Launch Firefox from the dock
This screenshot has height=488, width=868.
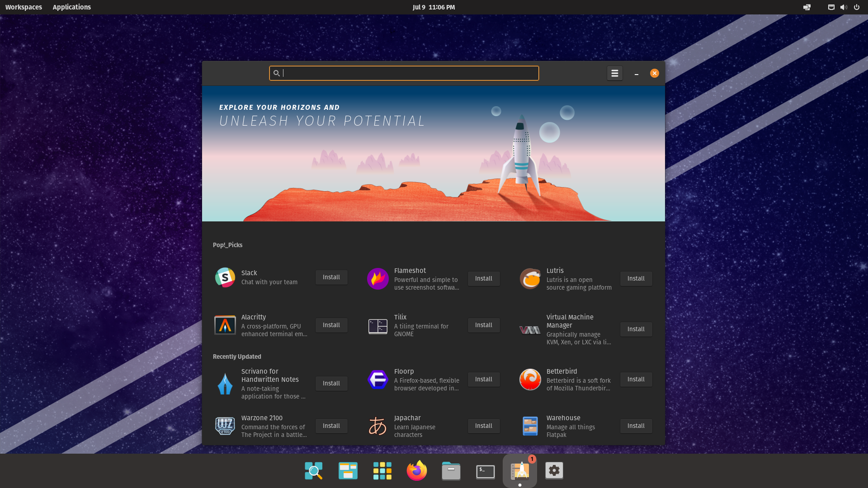click(416, 471)
